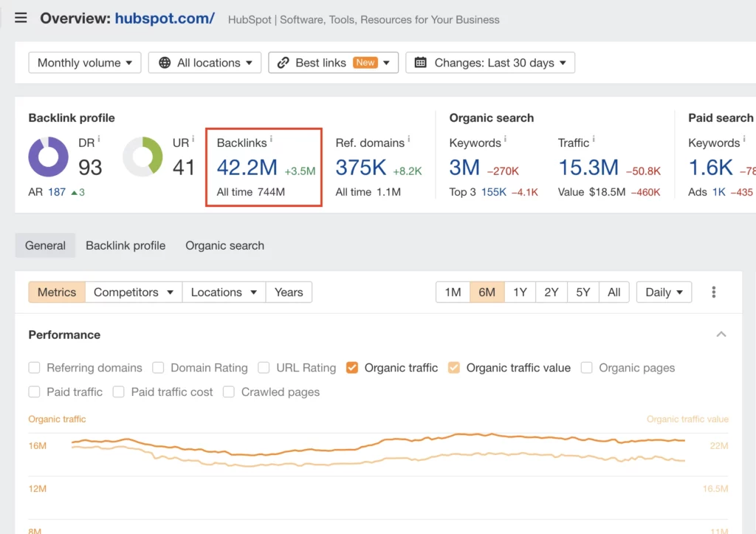This screenshot has width=756, height=534.
Task: Click the orange New badge
Action: click(365, 63)
